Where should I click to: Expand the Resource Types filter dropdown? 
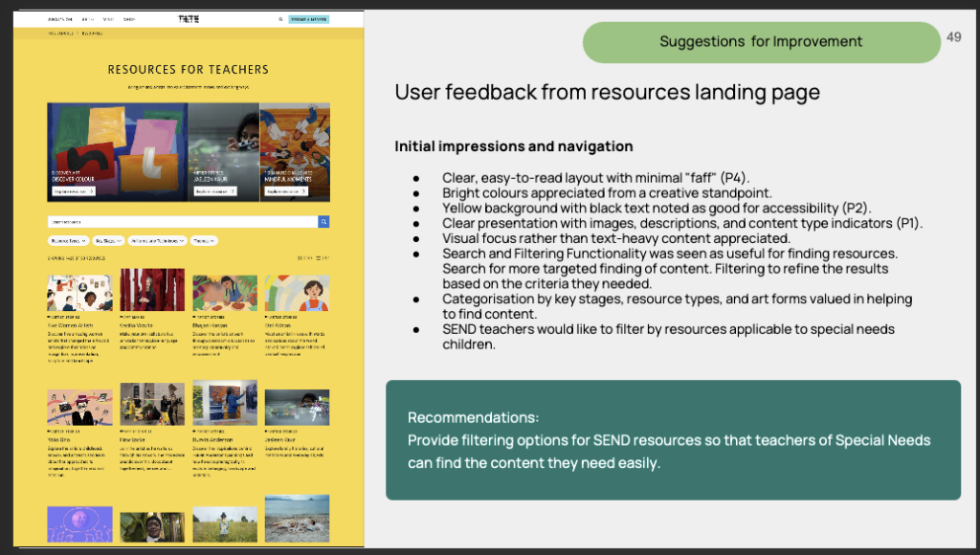[68, 241]
